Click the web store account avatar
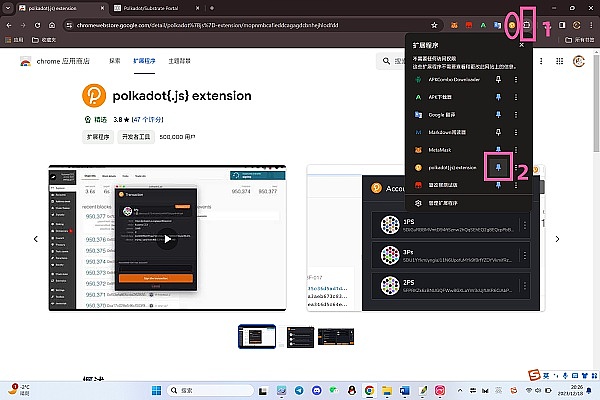 tap(579, 61)
